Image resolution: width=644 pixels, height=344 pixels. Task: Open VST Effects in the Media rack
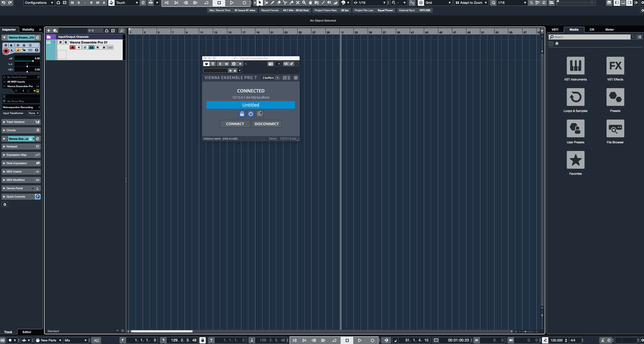tap(615, 66)
